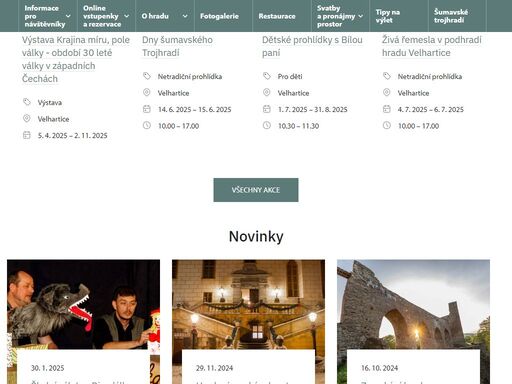Viewport: 512px width, 384px height.
Task: Click Netradiční prohlídka in Živá řemesla card
Action: [430, 76]
